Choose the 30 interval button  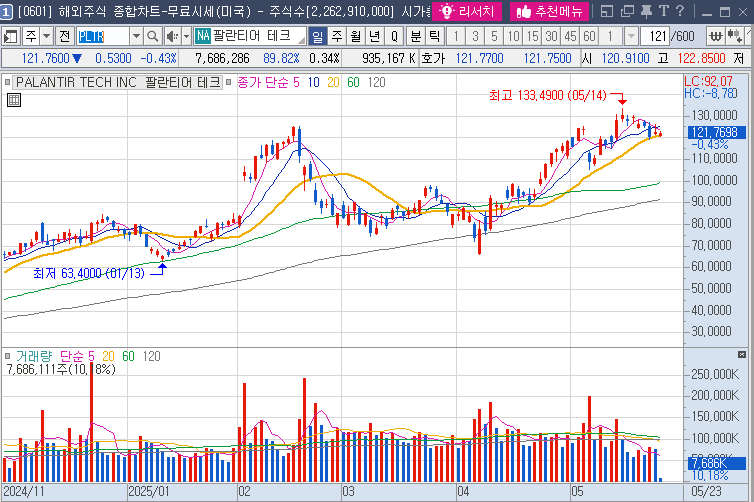click(552, 36)
